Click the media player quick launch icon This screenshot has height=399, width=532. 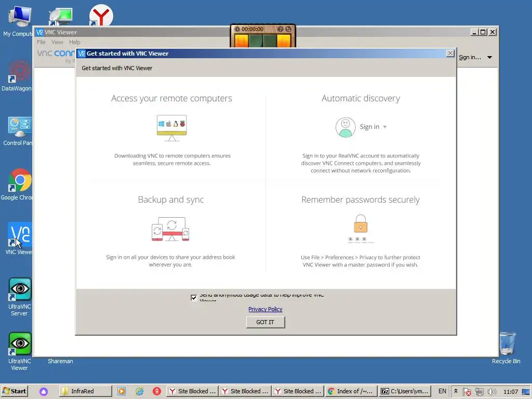click(x=122, y=392)
